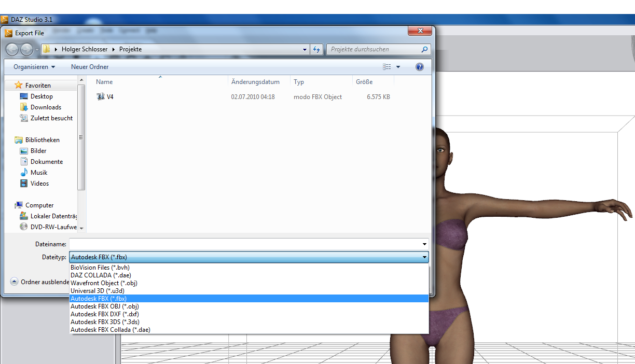The image size is (635, 364).
Task: Click the Back navigation arrow in Export File
Action: click(x=12, y=49)
